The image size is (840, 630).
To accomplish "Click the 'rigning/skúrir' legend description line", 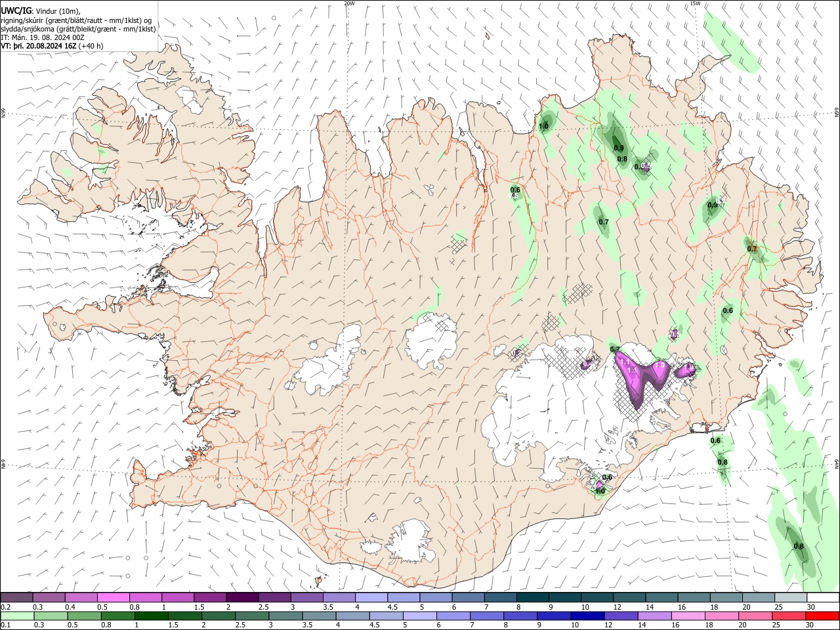I will coord(76,20).
